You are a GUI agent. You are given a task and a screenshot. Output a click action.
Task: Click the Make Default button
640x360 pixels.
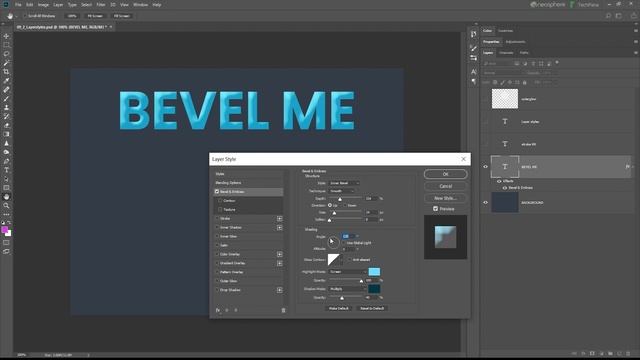point(339,308)
